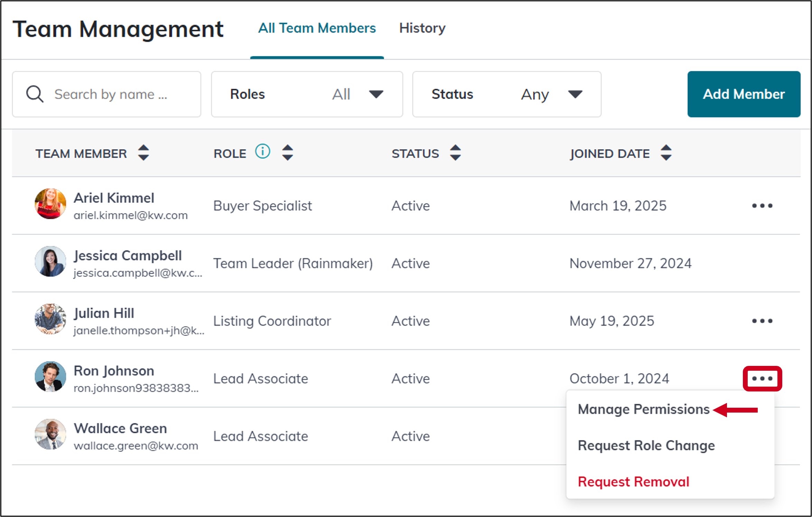Open the ROLE info icon
This screenshot has width=812, height=517.
[262, 151]
